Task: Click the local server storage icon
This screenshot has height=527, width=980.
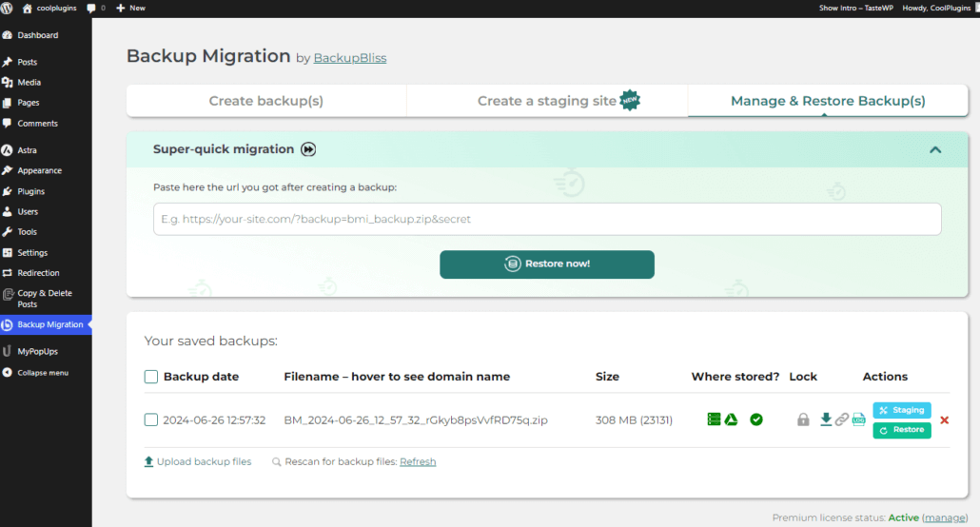Action: (x=714, y=420)
